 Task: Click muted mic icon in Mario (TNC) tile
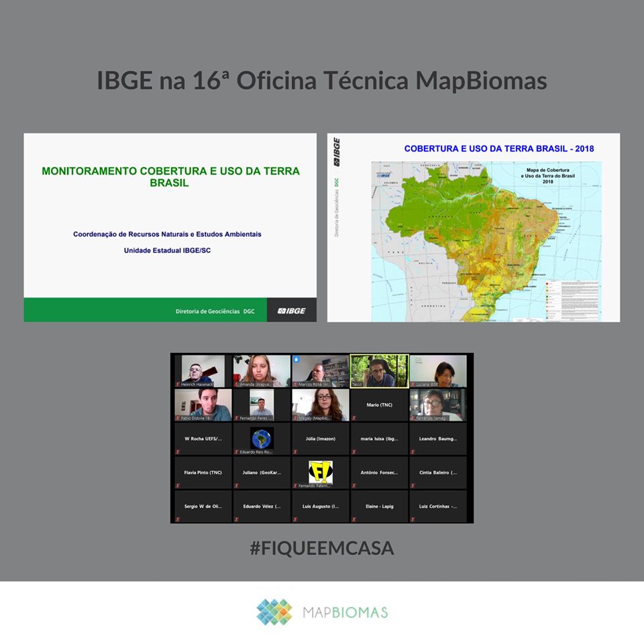pos(354,418)
